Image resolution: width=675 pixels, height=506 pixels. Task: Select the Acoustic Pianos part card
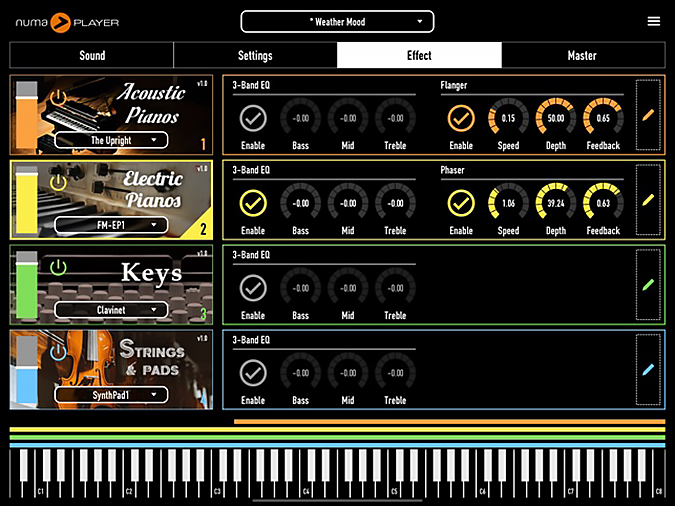(x=111, y=115)
